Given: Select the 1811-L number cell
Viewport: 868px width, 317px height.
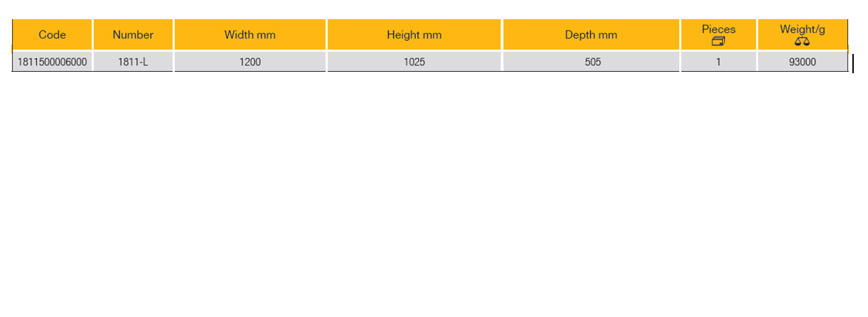Looking at the screenshot, I should pyautogui.click(x=133, y=62).
